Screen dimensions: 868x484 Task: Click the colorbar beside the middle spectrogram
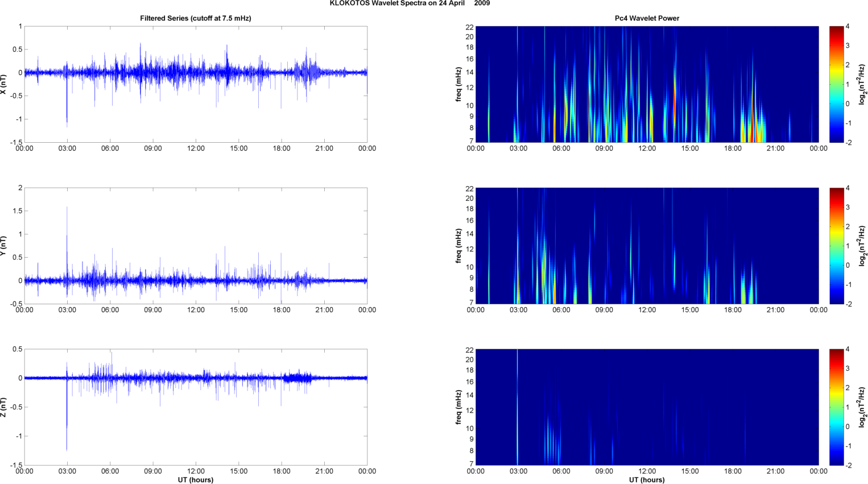(836, 246)
